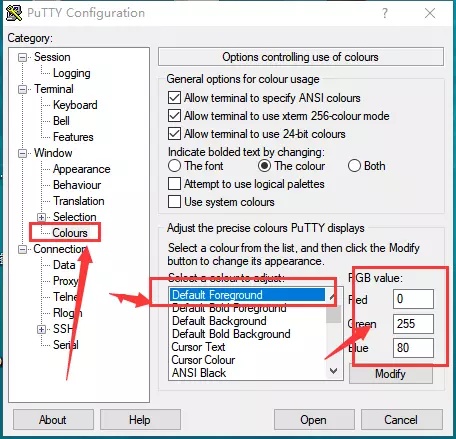Viewport: 456px width, 439px height.
Task: Click the Help button
Action: tap(140, 420)
